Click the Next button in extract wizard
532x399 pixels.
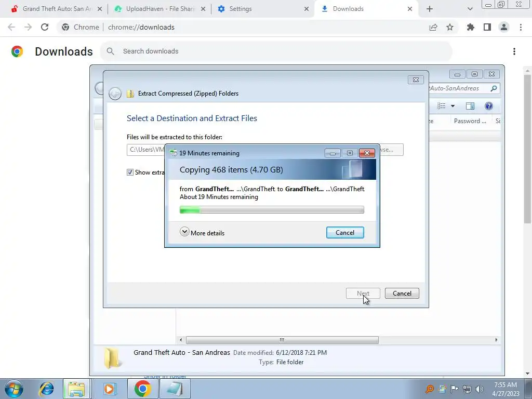pyautogui.click(x=363, y=294)
